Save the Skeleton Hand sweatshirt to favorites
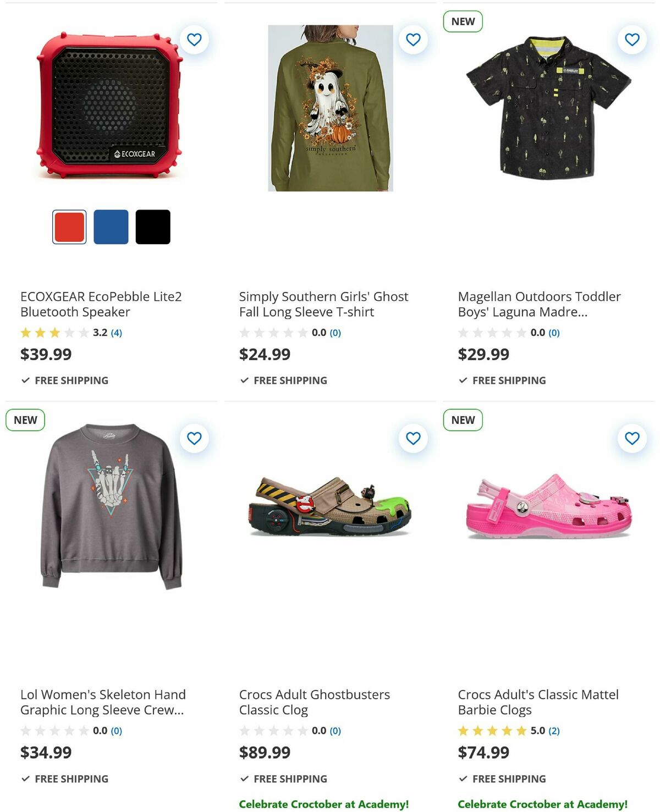The height and width of the screenshot is (812, 660). click(x=194, y=438)
